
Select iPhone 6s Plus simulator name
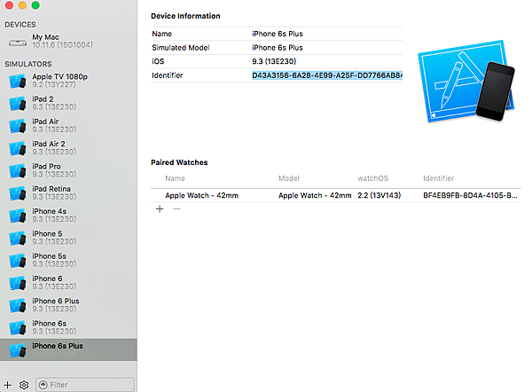[58, 346]
